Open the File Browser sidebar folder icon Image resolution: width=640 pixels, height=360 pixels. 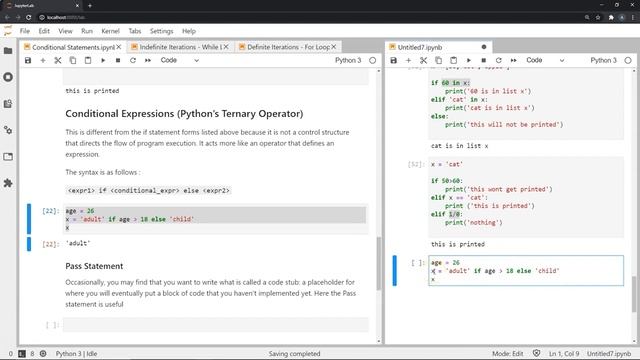(8, 51)
